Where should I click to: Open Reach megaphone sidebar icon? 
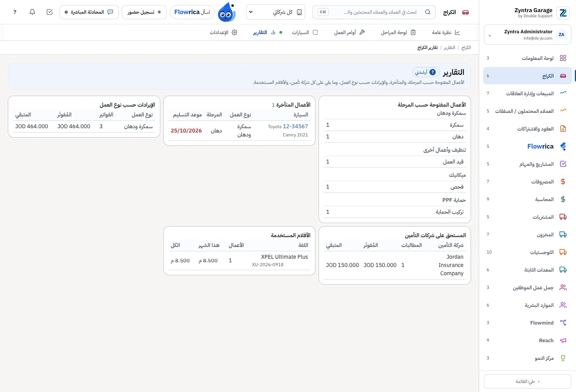click(x=563, y=340)
